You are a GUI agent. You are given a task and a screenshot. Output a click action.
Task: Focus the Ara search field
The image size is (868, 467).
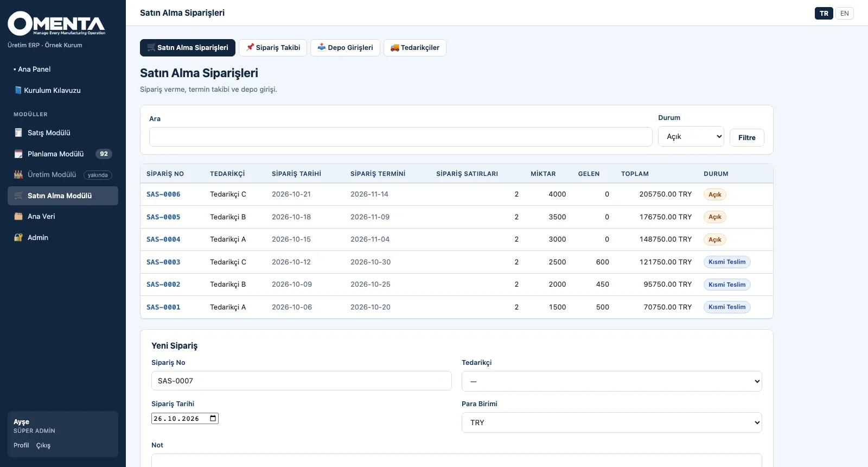pyautogui.click(x=401, y=137)
